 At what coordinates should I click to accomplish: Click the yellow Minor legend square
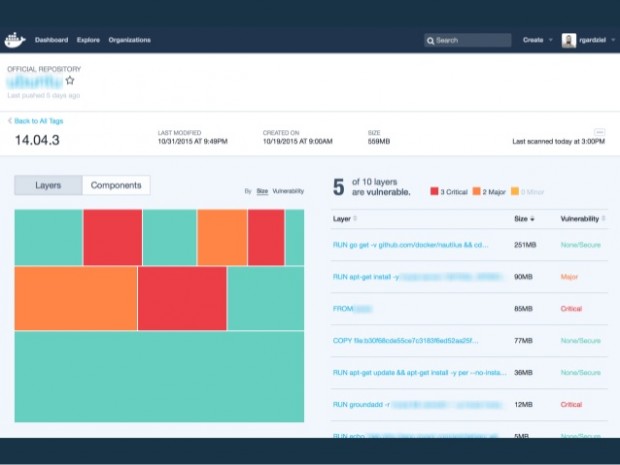tap(515, 191)
